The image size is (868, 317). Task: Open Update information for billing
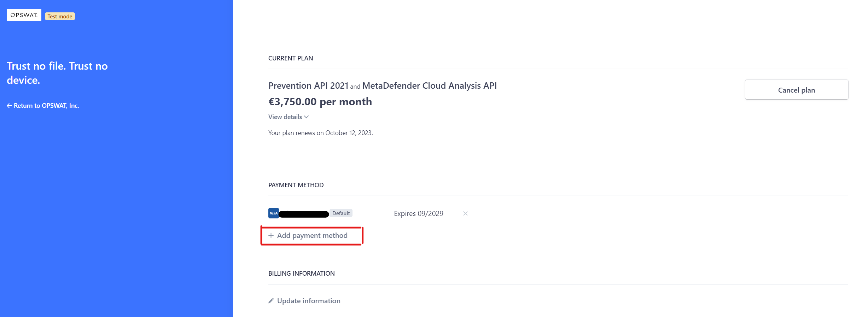(304, 301)
